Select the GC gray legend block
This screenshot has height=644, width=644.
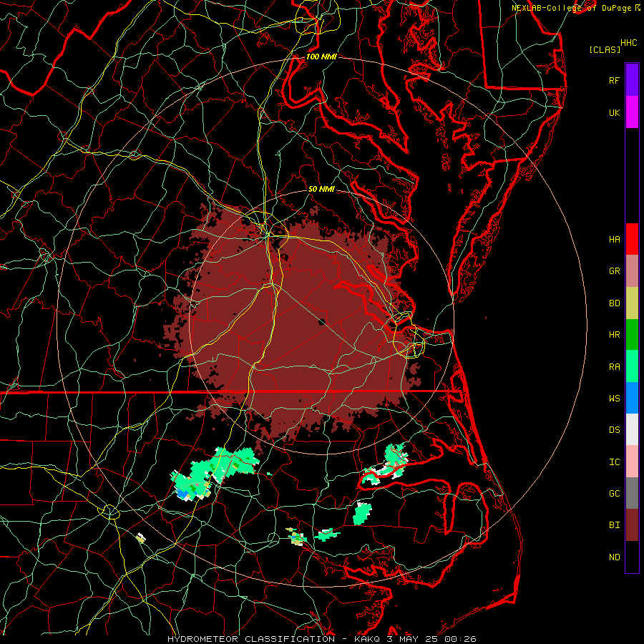[632, 493]
